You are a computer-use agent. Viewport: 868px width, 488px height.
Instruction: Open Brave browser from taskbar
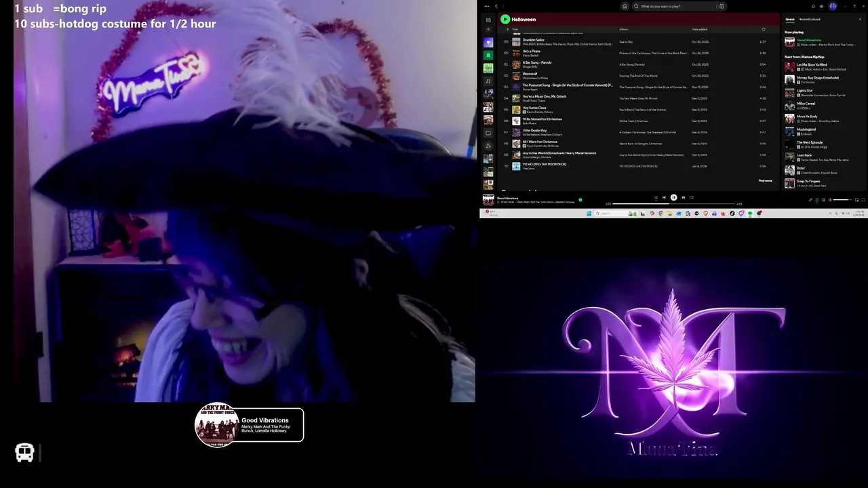coord(706,213)
